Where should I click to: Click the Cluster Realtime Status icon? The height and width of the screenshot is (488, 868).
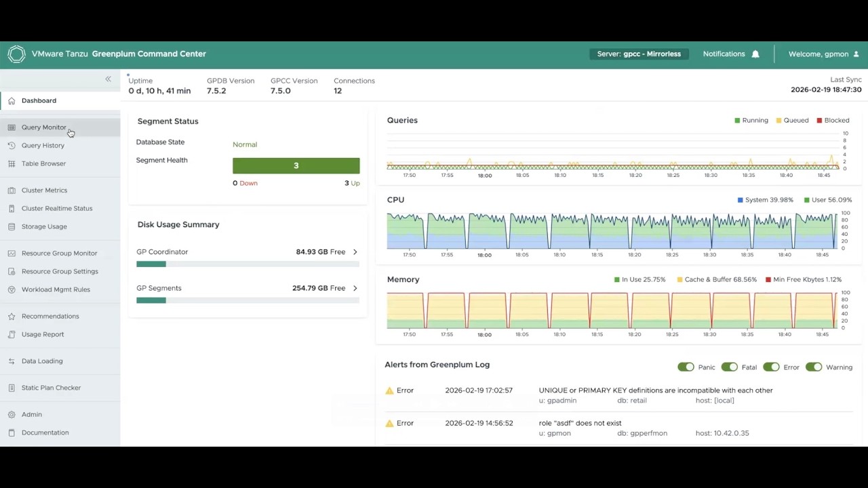coord(12,209)
